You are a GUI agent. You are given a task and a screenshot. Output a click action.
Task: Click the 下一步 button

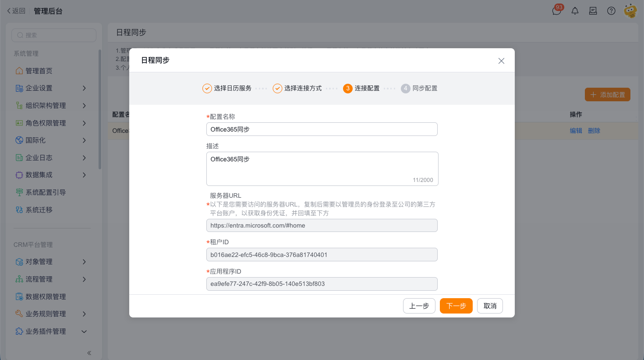pyautogui.click(x=456, y=306)
